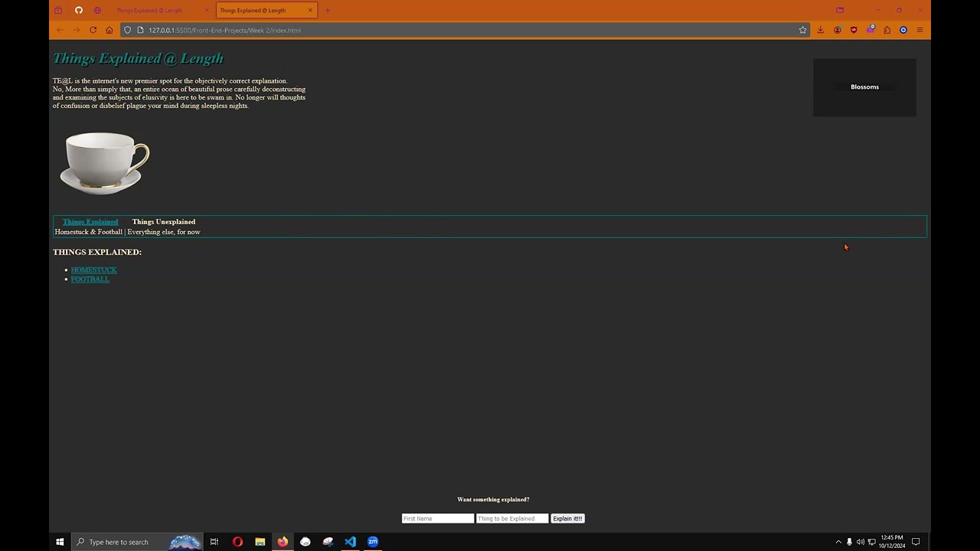The width and height of the screenshot is (980, 551).
Task: Reload the page with the refresh icon
Action: click(93, 30)
